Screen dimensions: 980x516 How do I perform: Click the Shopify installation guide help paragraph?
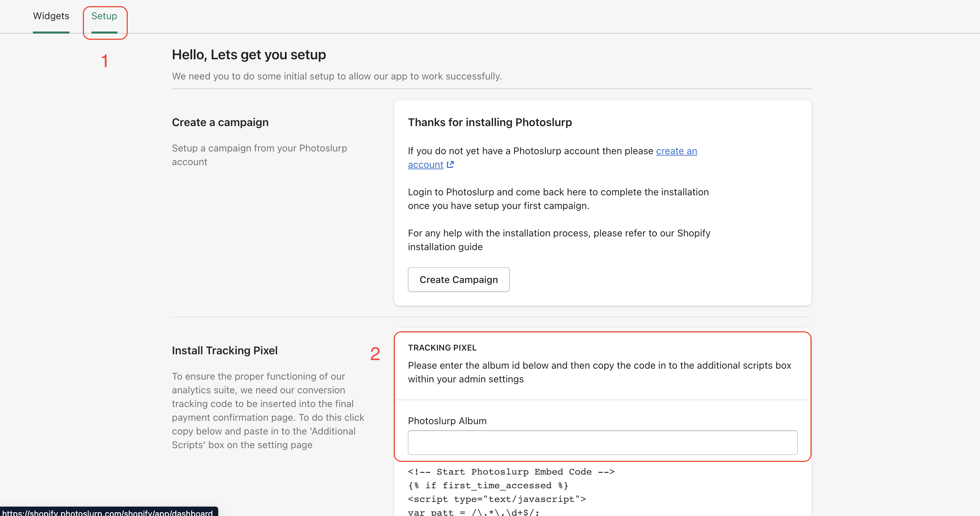559,240
